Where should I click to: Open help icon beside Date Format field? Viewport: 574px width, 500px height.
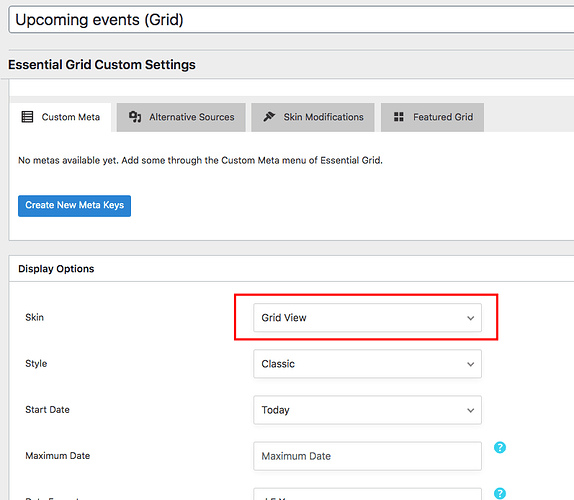(500, 493)
